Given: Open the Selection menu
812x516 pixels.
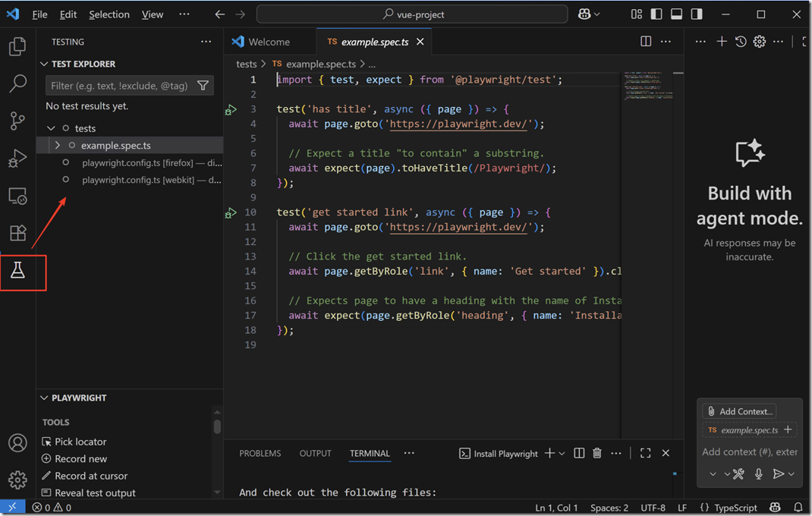Looking at the screenshot, I should click(109, 14).
